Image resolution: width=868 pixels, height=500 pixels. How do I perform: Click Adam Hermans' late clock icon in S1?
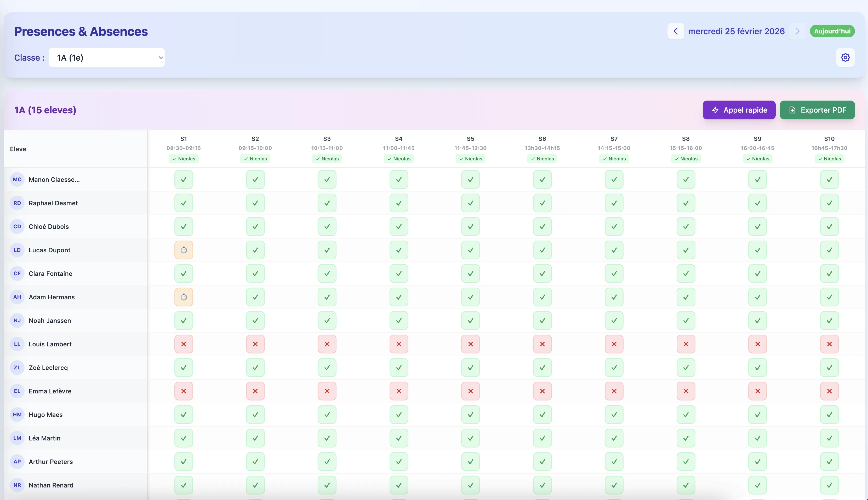(184, 297)
